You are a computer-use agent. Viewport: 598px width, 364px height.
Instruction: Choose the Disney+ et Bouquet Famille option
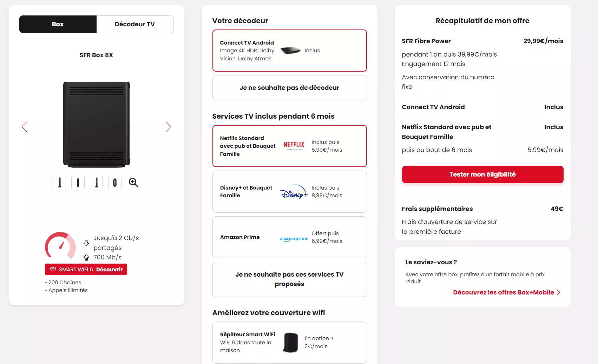pyautogui.click(x=289, y=192)
